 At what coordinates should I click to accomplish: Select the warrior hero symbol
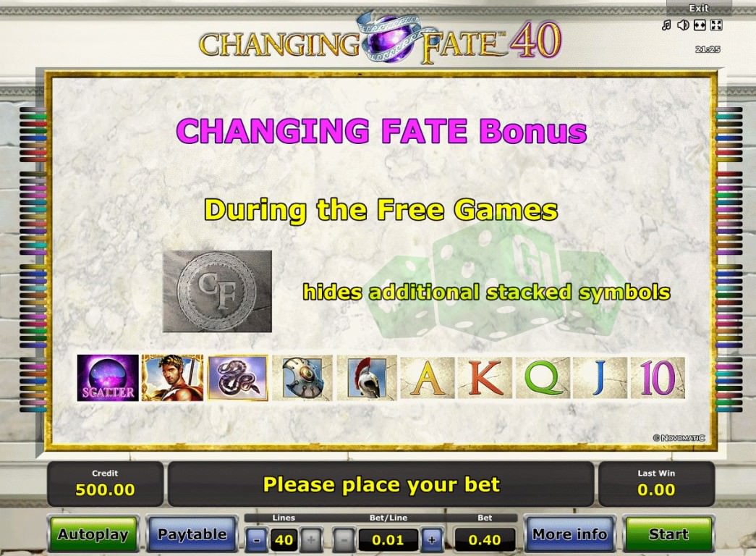[x=173, y=378]
